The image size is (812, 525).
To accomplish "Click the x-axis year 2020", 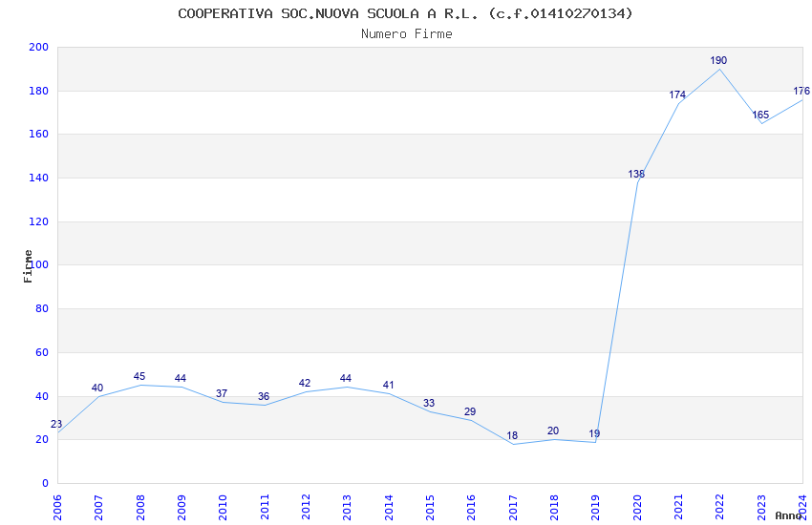I will (x=637, y=508).
